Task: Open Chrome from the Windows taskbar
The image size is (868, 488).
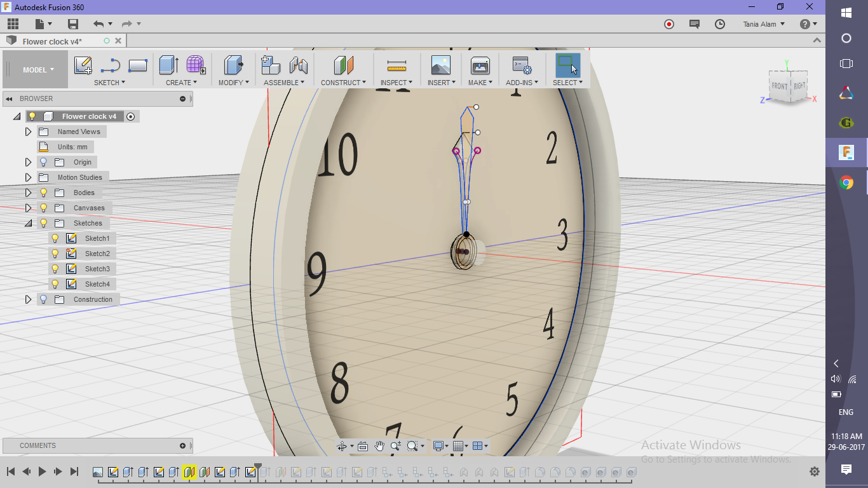Action: pyautogui.click(x=846, y=183)
